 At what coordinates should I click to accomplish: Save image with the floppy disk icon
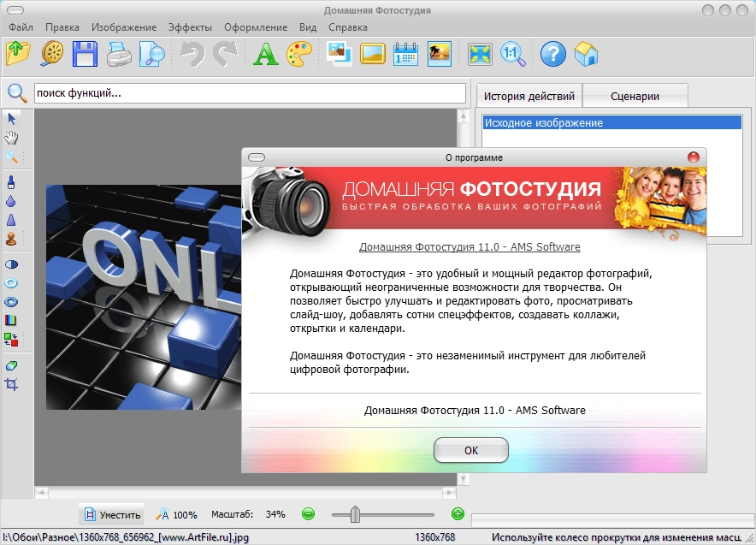coord(85,54)
